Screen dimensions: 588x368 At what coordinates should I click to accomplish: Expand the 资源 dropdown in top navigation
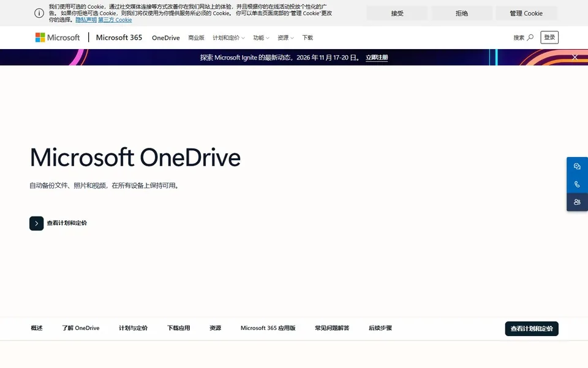click(285, 37)
